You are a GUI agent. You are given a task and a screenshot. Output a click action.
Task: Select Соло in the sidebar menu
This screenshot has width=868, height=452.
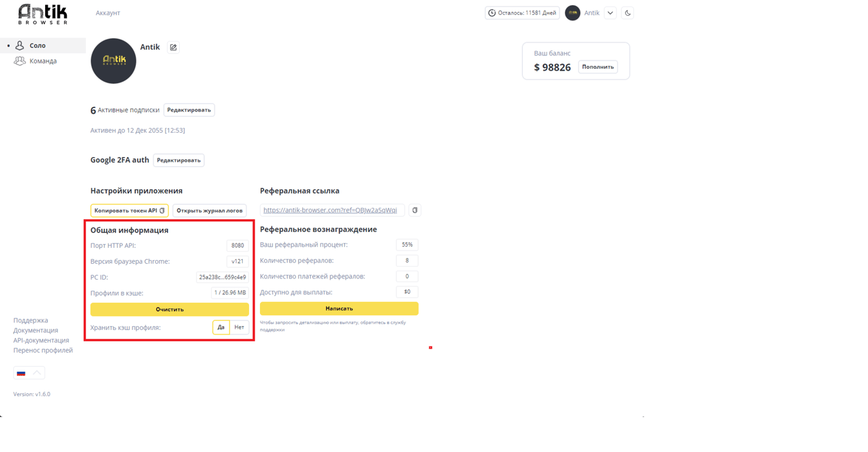tap(37, 46)
